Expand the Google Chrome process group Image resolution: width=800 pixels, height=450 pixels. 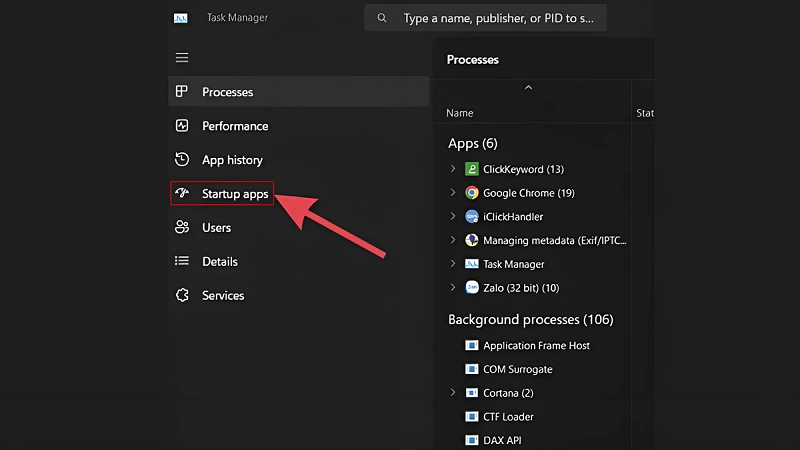[453, 193]
